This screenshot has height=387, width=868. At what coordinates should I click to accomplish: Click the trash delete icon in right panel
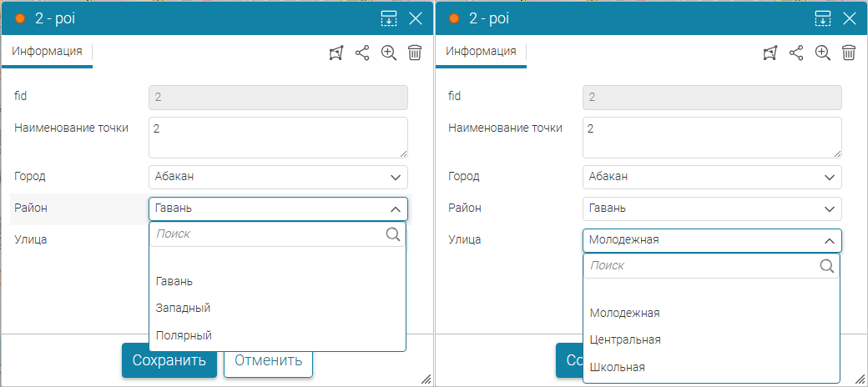(x=849, y=53)
